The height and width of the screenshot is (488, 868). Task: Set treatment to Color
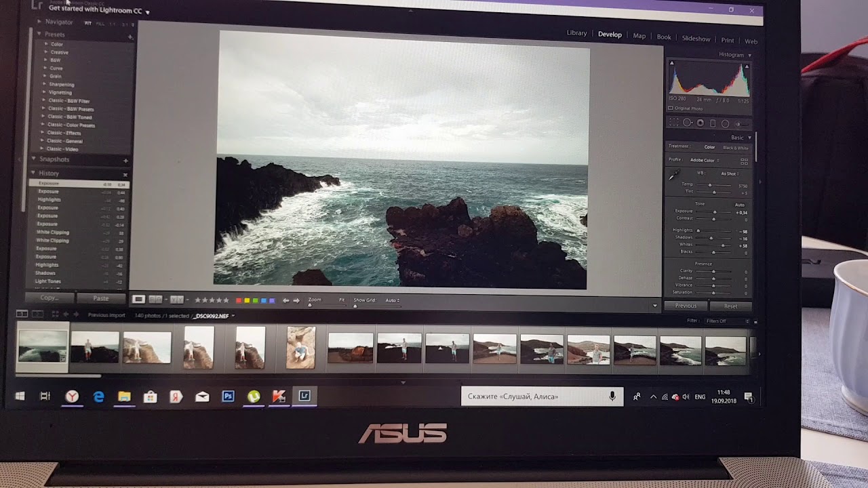(x=709, y=147)
